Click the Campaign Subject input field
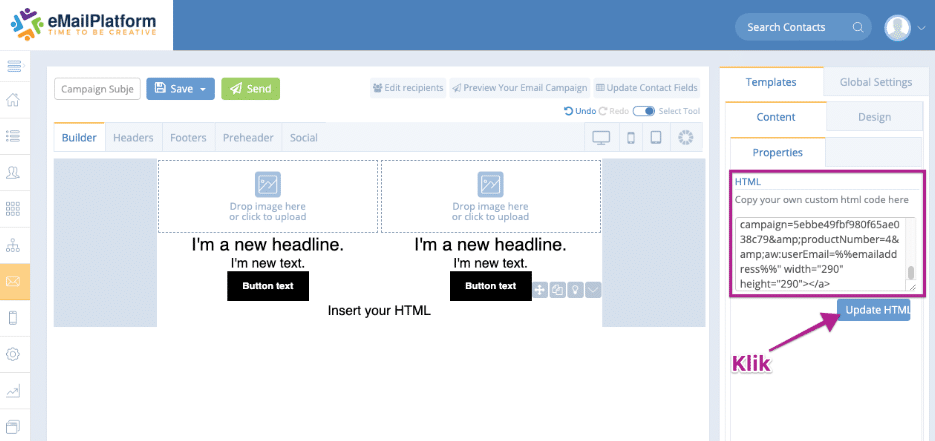Screen dimensions: 935x441 point(97,89)
